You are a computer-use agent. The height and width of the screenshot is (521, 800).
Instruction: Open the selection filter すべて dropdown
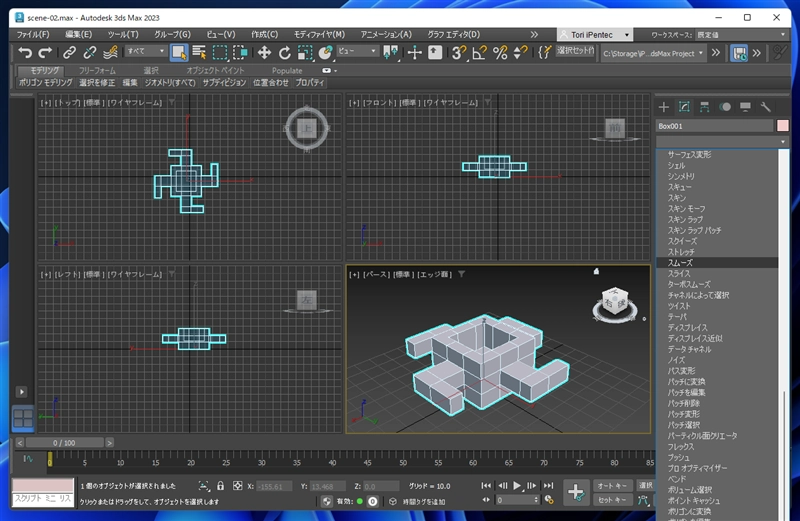pos(146,51)
